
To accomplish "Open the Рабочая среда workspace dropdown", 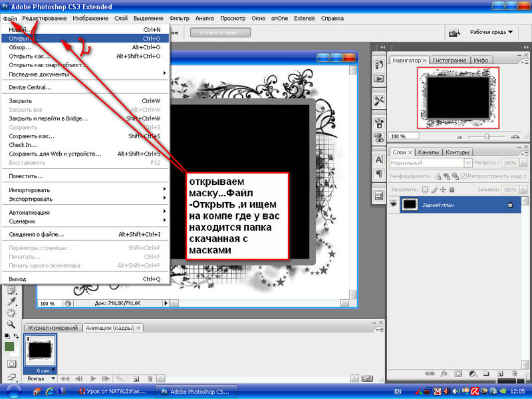I will click(x=491, y=32).
